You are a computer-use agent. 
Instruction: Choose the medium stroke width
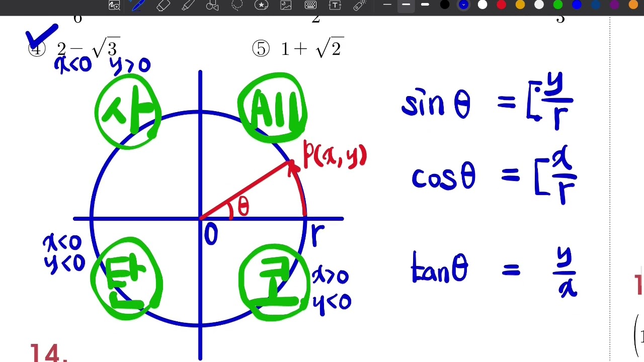[406, 5]
